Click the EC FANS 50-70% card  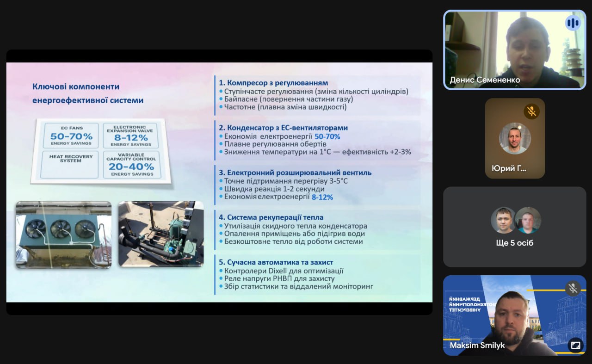click(x=70, y=136)
